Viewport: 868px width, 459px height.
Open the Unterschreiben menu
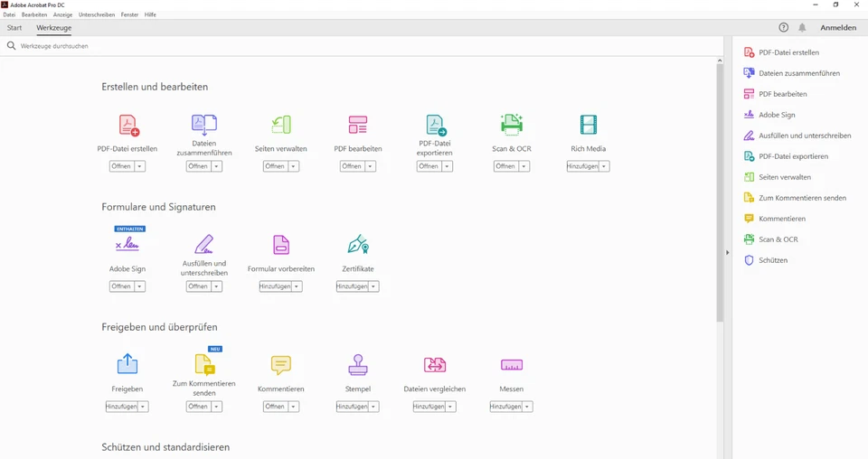[x=97, y=15]
